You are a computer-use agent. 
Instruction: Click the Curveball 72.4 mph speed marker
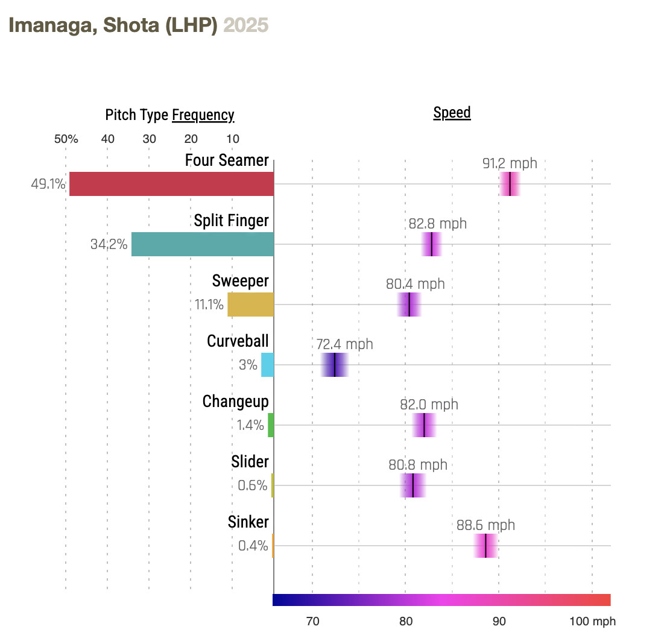(335, 365)
